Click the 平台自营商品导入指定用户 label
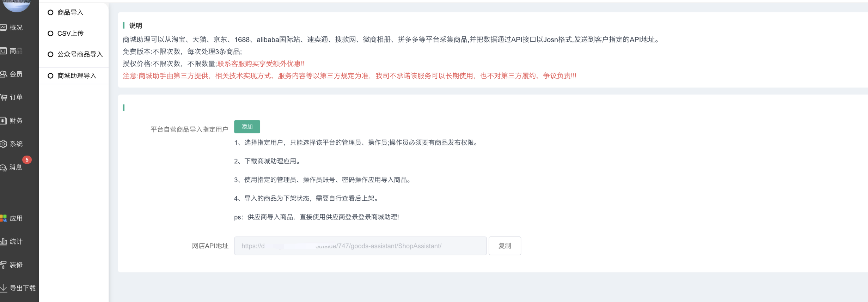Image resolution: width=868 pixels, height=302 pixels. (x=189, y=129)
